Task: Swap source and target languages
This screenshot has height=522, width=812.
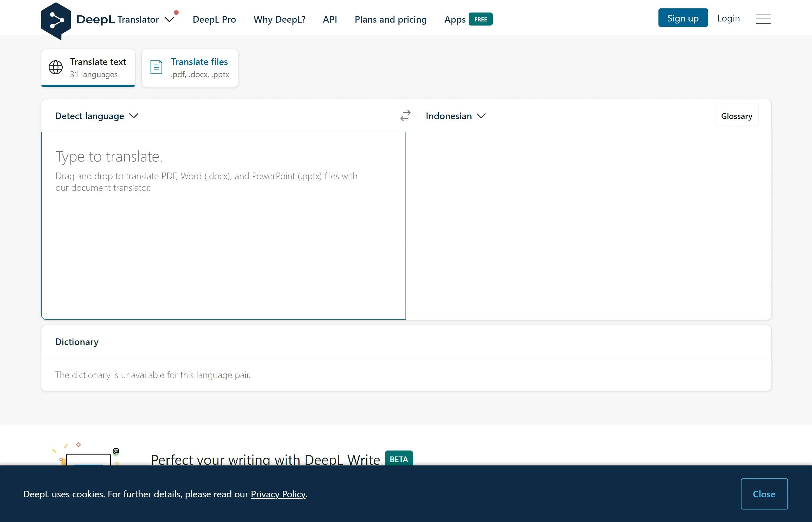Action: (x=405, y=116)
